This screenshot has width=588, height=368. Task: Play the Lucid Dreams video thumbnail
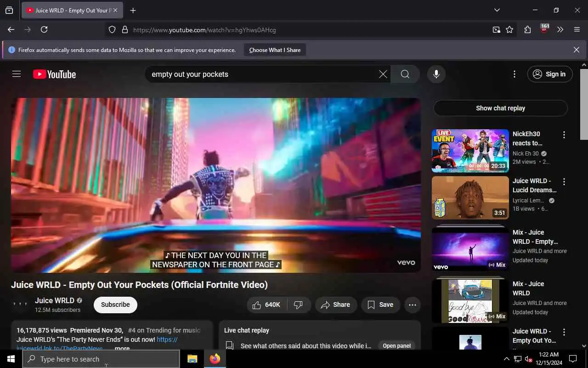(x=470, y=198)
